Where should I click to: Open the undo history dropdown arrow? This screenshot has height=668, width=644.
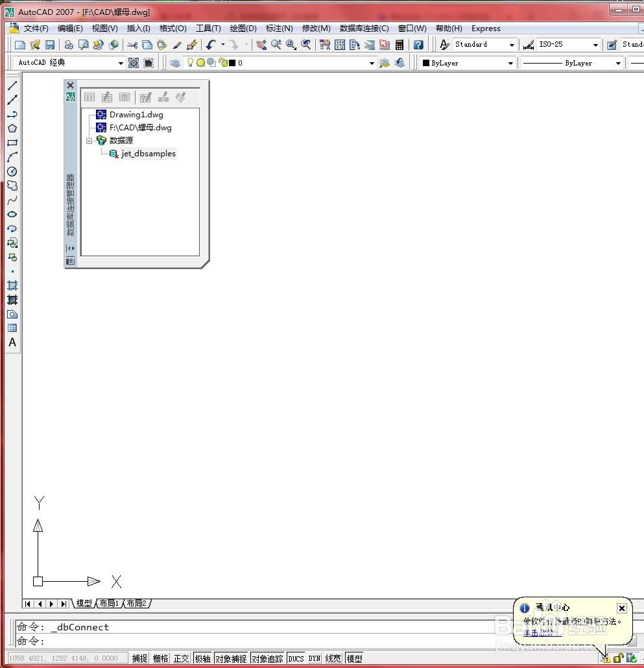pyautogui.click(x=222, y=45)
